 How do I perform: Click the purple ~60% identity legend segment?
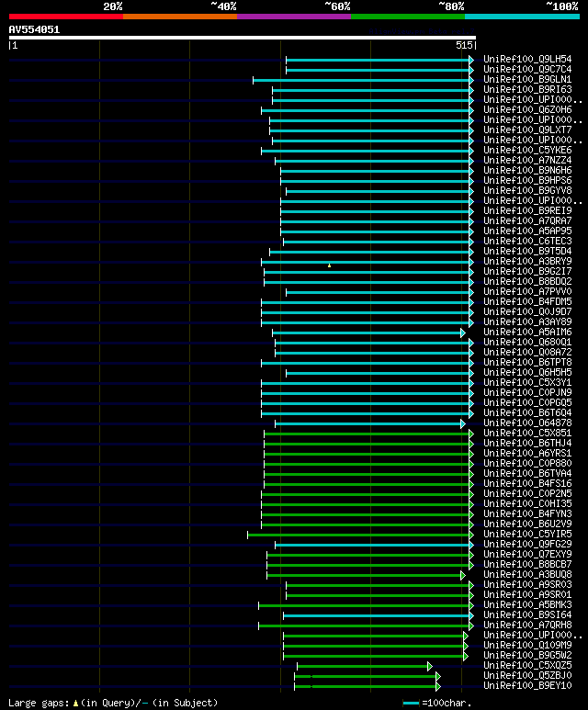click(x=294, y=17)
